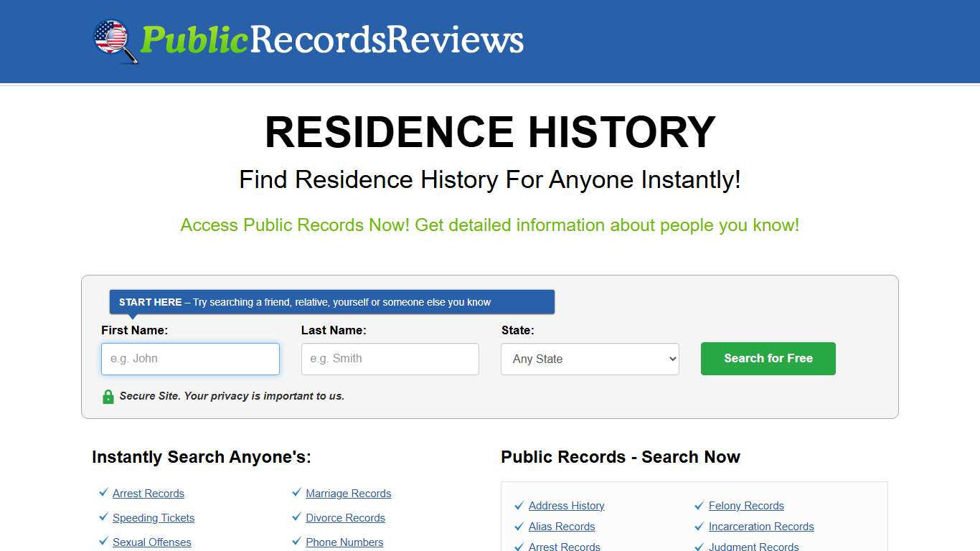Screen dimensions: 980x551
Task: Click the PublicRecordsReviews magnifying glass logo
Action: (x=116, y=41)
